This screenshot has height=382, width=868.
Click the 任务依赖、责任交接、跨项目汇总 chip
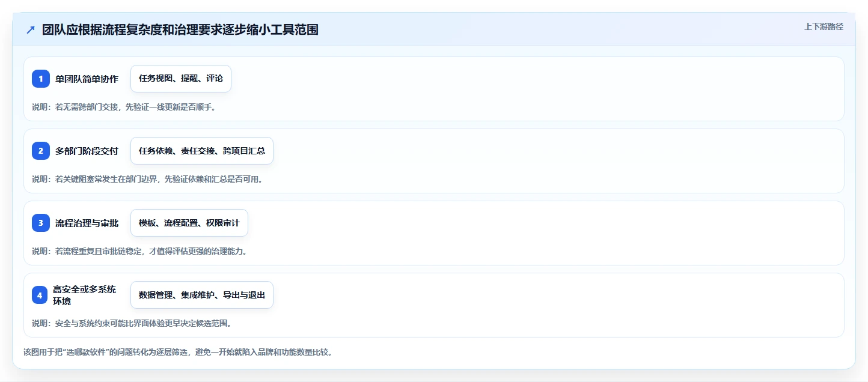click(202, 151)
